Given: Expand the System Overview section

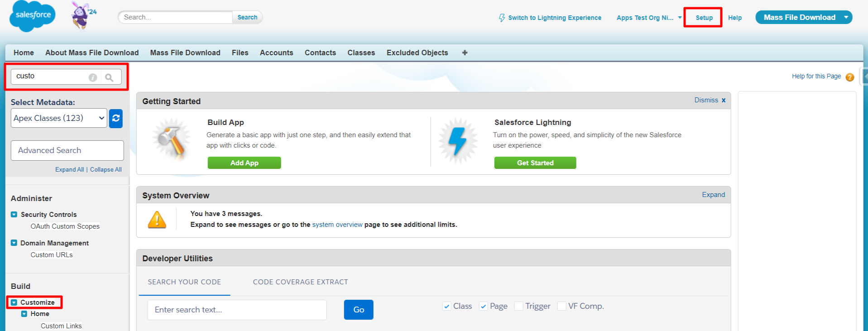Looking at the screenshot, I should click(713, 195).
